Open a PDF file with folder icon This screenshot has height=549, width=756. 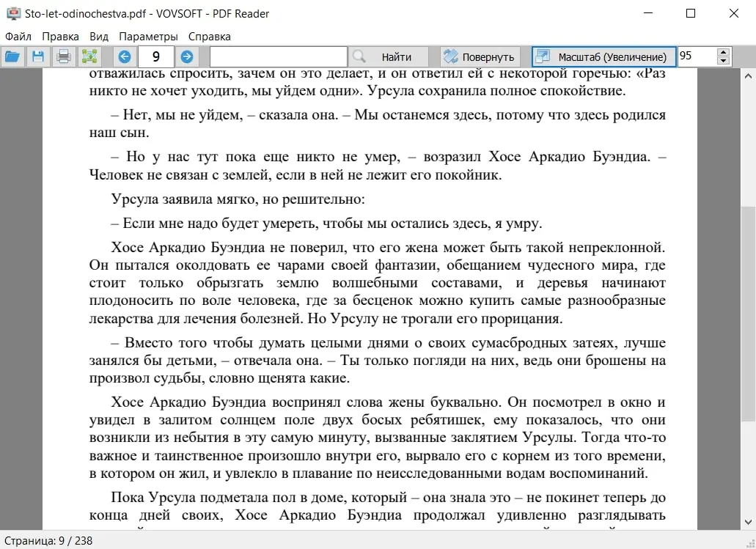(x=12, y=57)
